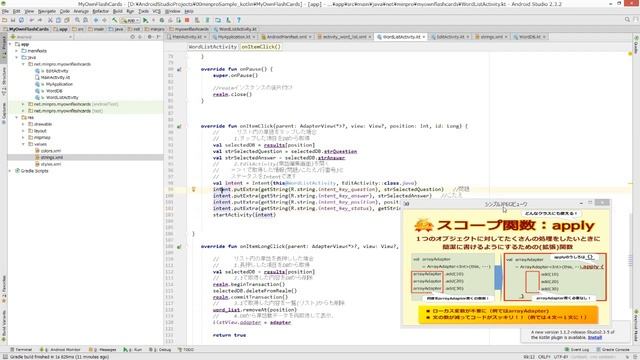640x360 pixels.
Task: Open the Terminal tool window
Action: [x=21, y=350]
